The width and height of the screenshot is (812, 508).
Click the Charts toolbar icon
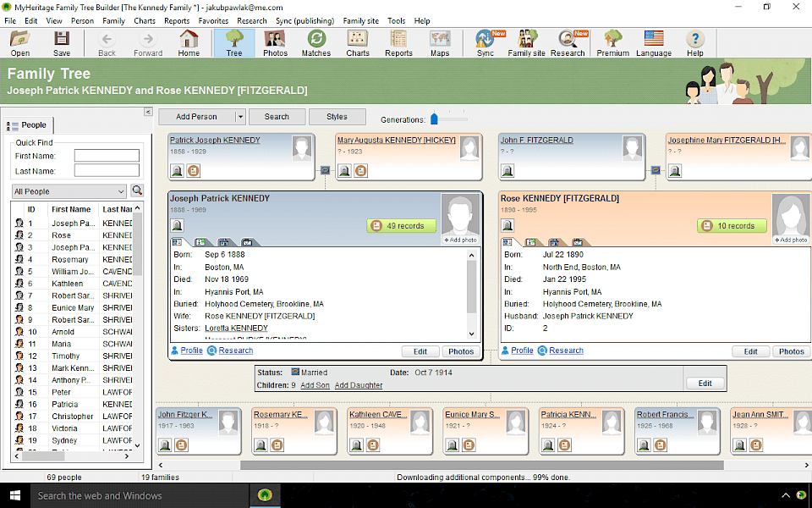coord(358,43)
